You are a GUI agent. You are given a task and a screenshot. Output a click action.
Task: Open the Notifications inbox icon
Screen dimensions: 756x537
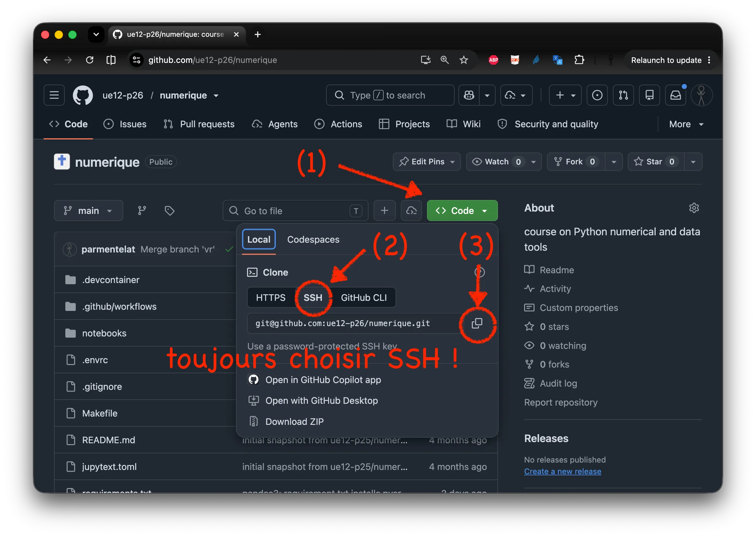pyautogui.click(x=675, y=95)
